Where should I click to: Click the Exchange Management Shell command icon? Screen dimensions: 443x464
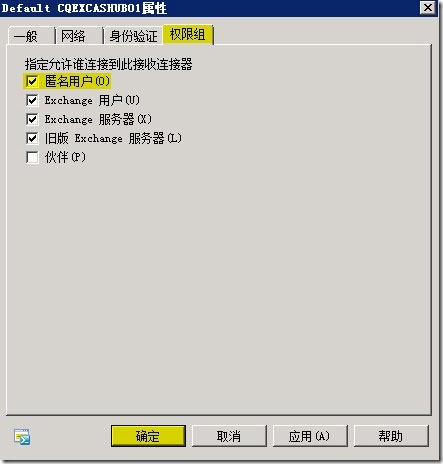[22, 437]
